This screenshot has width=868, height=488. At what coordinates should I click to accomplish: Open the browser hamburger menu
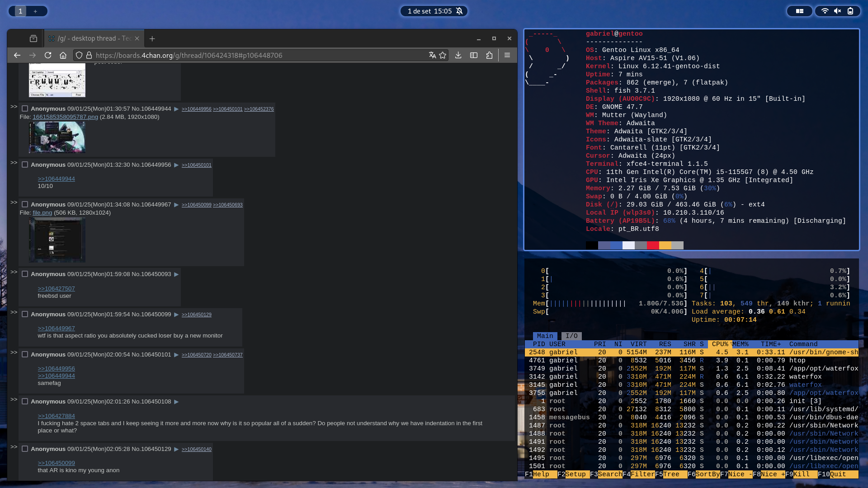pos(507,55)
